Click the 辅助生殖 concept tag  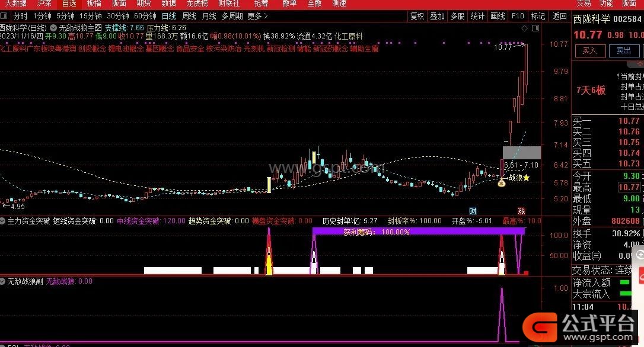(364, 49)
